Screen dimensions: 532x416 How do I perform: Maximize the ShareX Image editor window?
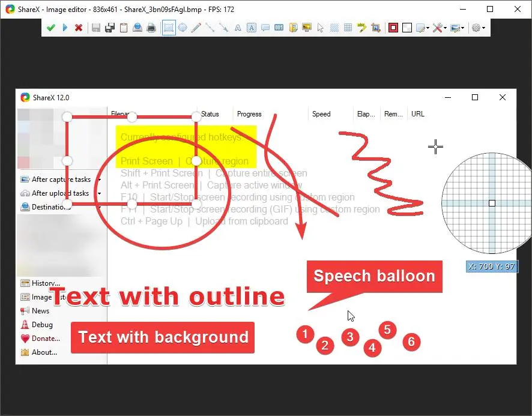(489, 9)
